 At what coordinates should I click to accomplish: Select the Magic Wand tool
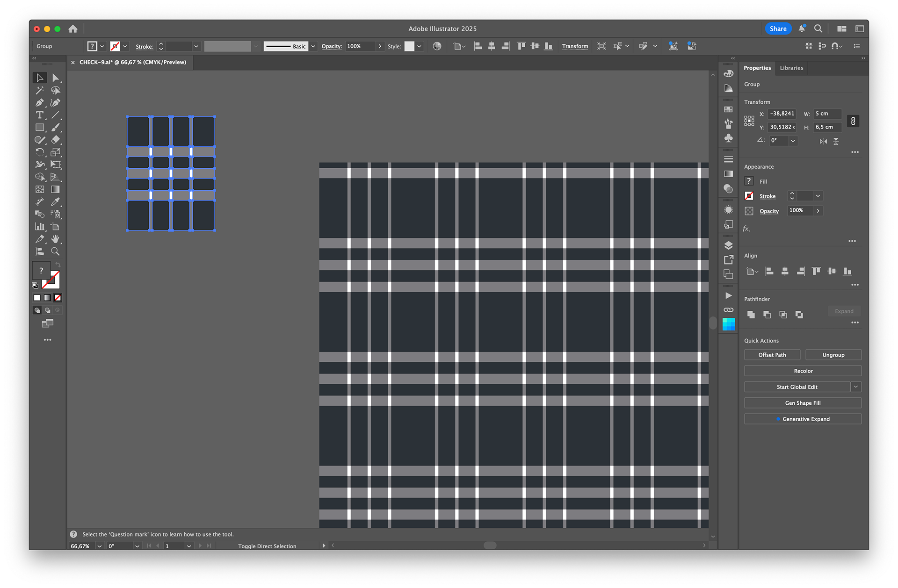coord(40,90)
